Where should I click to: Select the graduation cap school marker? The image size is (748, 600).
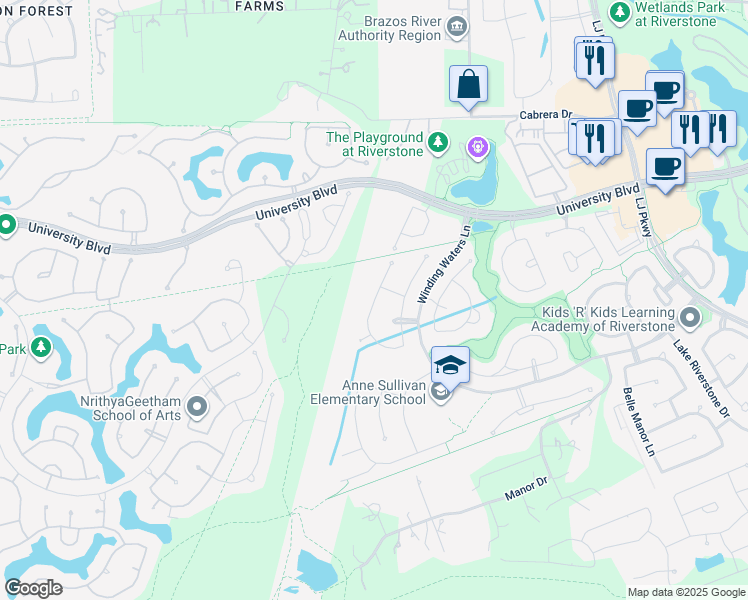(450, 366)
